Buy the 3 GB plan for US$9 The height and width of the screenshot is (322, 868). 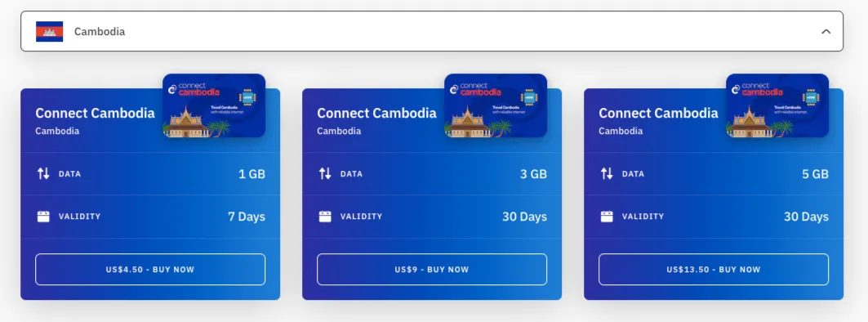coord(432,270)
